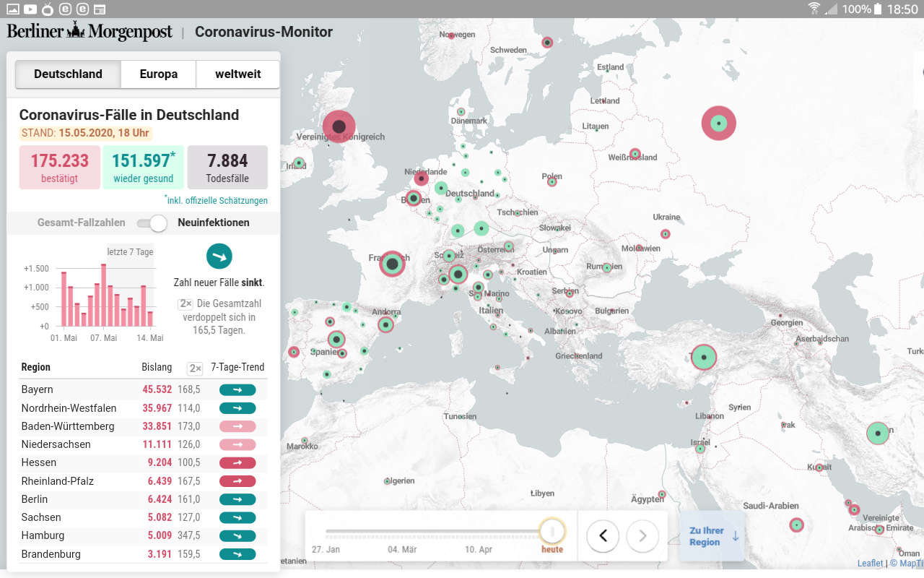Switch to the Deutschland tab
Image resolution: width=924 pixels, height=578 pixels.
(x=68, y=74)
